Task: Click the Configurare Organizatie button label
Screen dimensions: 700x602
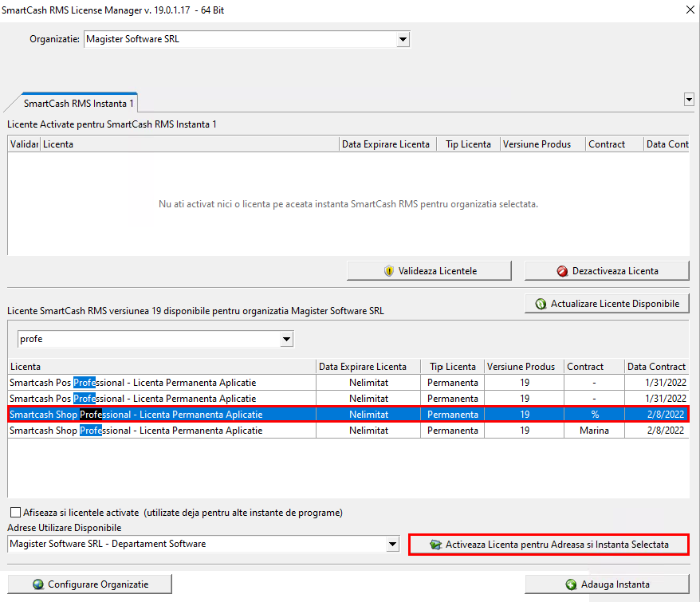Action: [98, 584]
